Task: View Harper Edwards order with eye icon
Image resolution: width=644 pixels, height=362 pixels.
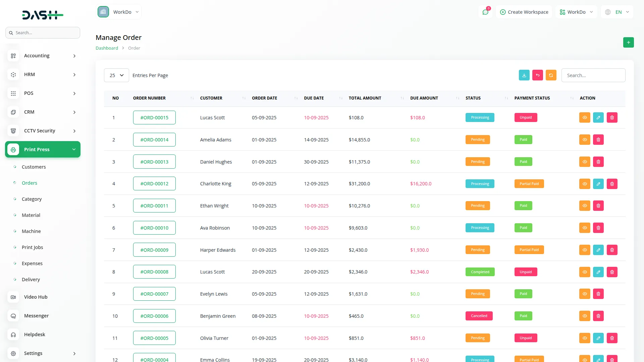Action: 584,250
